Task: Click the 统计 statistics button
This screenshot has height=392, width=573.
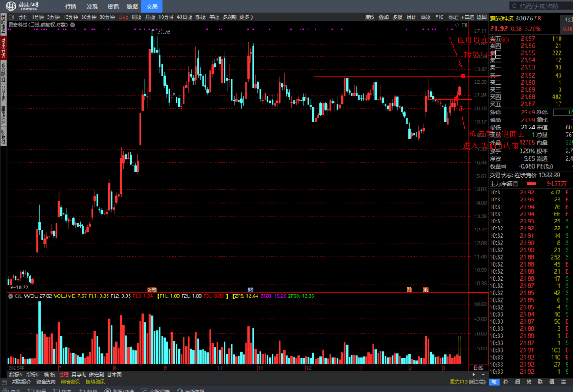Action: [x=411, y=17]
